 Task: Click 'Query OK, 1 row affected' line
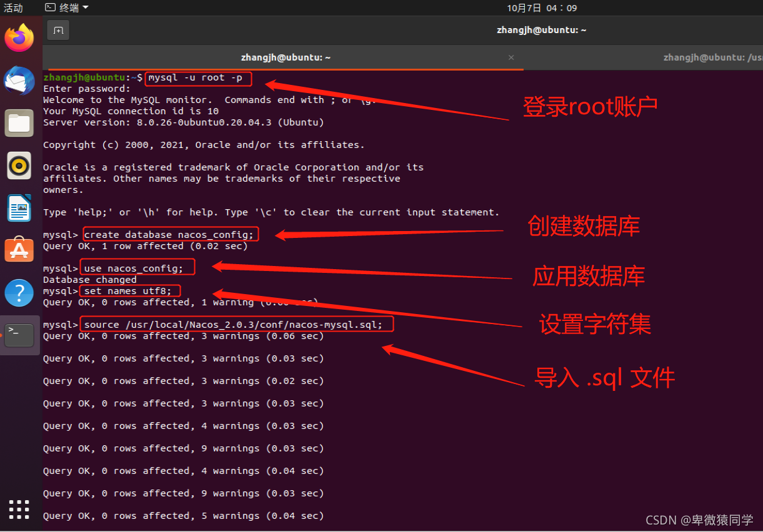146,246
